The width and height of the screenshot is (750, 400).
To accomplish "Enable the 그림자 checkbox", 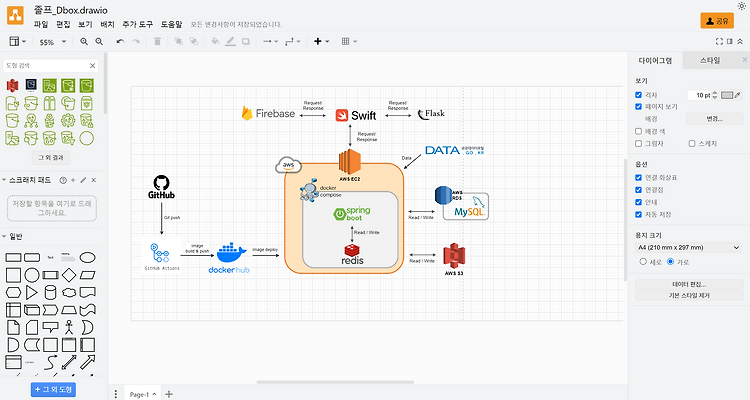I will [638, 144].
